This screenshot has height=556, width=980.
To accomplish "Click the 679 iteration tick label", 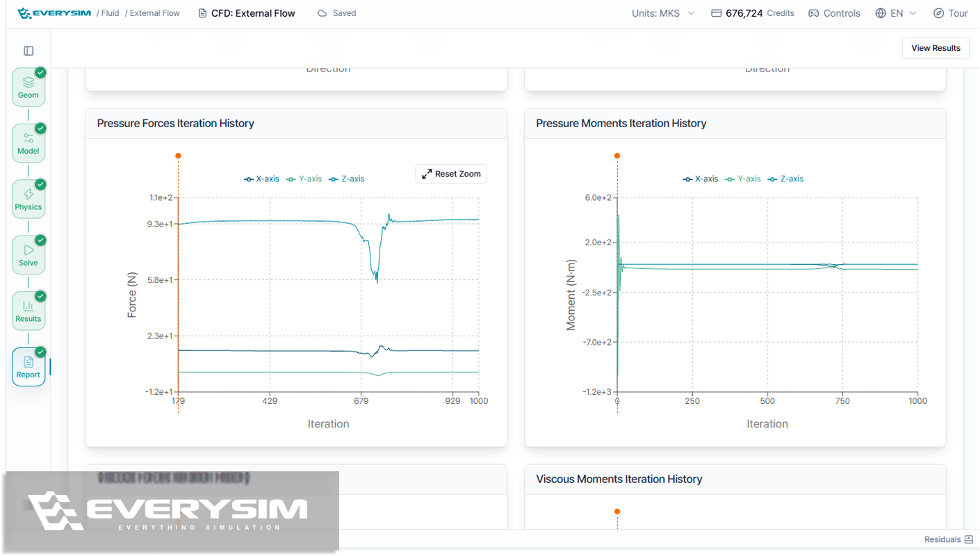I will pyautogui.click(x=361, y=401).
